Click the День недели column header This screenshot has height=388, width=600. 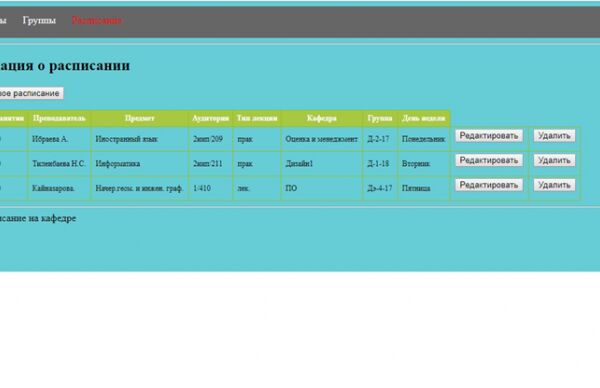pyautogui.click(x=424, y=118)
